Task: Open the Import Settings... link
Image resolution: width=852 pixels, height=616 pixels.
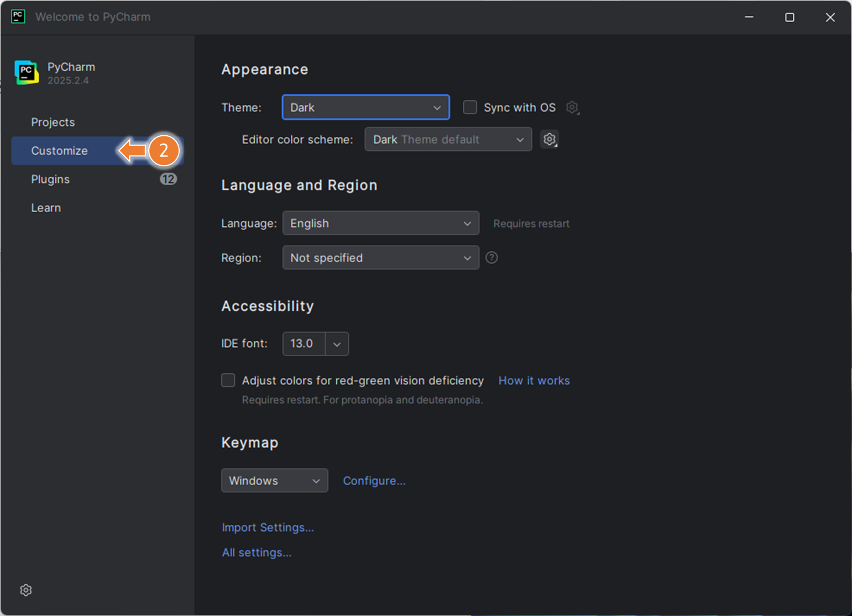Action: pos(268,528)
